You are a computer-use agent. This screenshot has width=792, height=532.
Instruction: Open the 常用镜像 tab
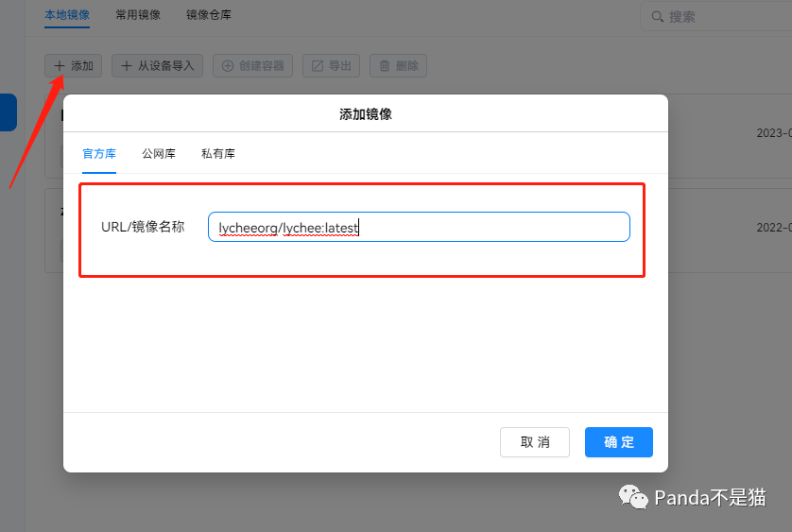(138, 15)
